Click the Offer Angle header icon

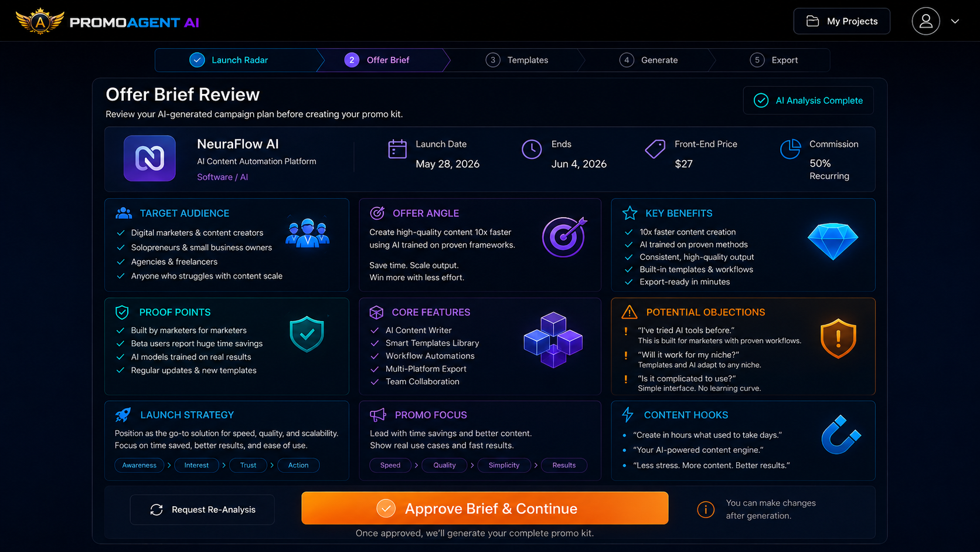377,213
